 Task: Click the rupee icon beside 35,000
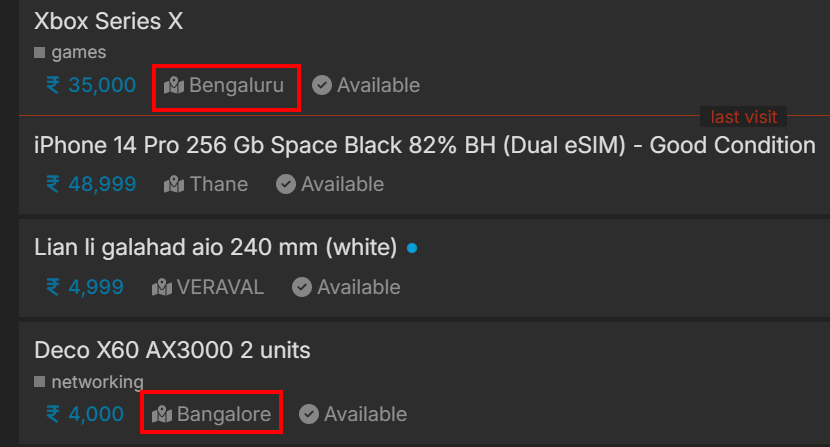point(53,85)
